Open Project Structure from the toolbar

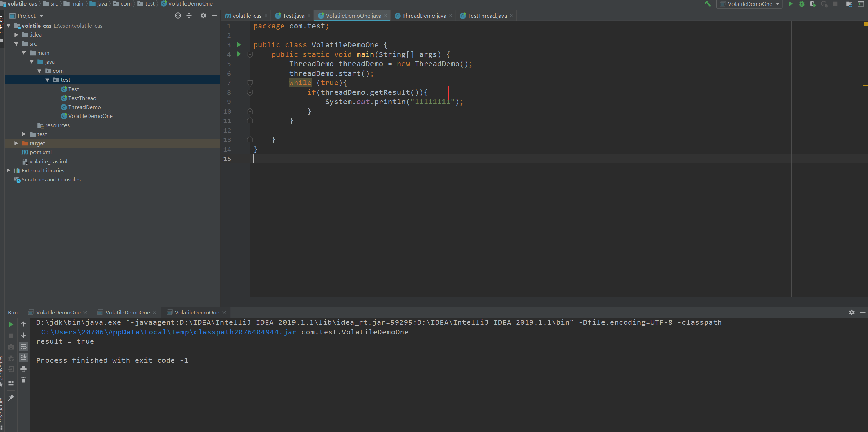[849, 4]
